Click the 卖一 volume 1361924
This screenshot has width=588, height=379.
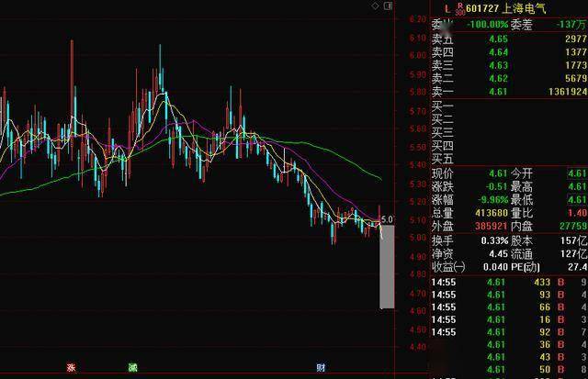568,92
